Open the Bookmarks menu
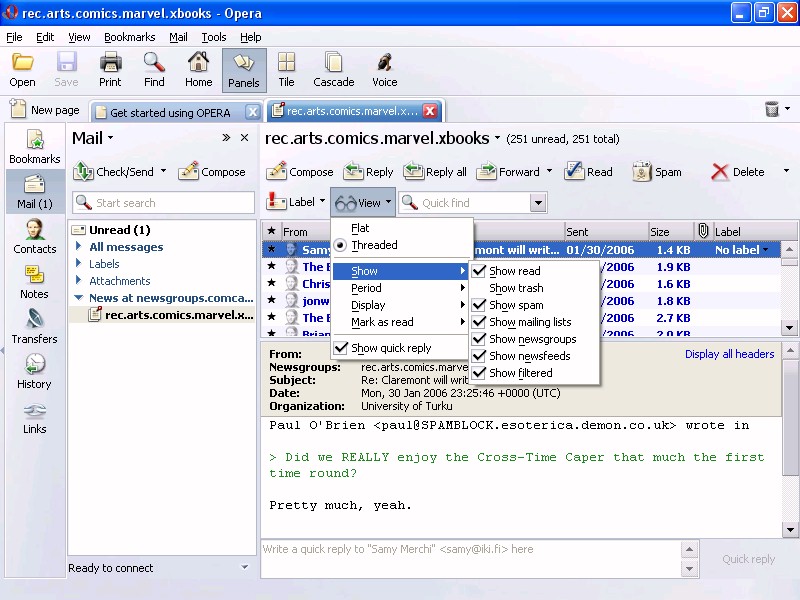The image size is (800, 600). pyautogui.click(x=129, y=37)
